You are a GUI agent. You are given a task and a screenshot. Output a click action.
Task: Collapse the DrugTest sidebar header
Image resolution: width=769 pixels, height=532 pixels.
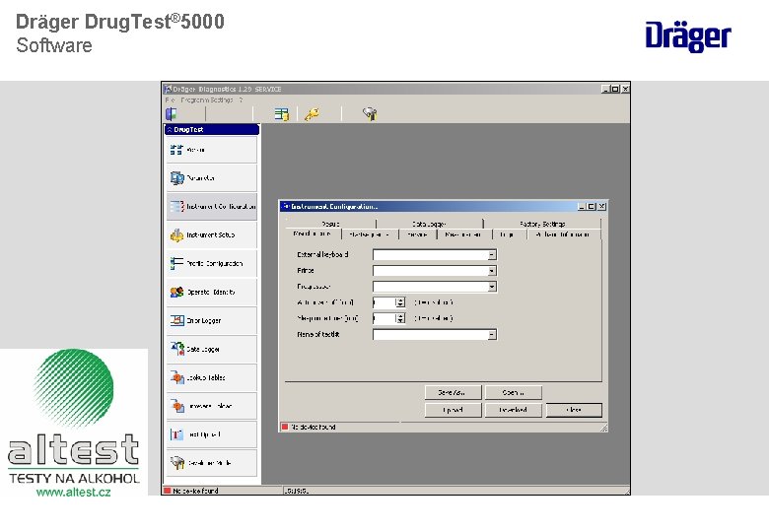pos(212,129)
